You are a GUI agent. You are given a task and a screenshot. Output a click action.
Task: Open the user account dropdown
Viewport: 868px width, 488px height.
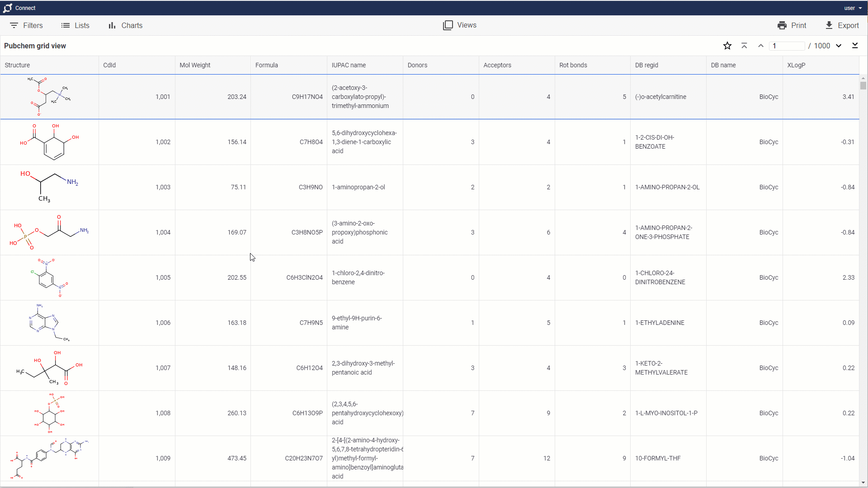(x=853, y=8)
